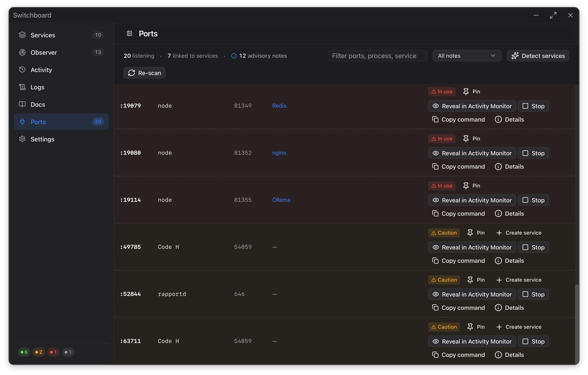This screenshot has height=375, width=588.
Task: Click the Caution badge for port 52844
Action: click(x=444, y=280)
